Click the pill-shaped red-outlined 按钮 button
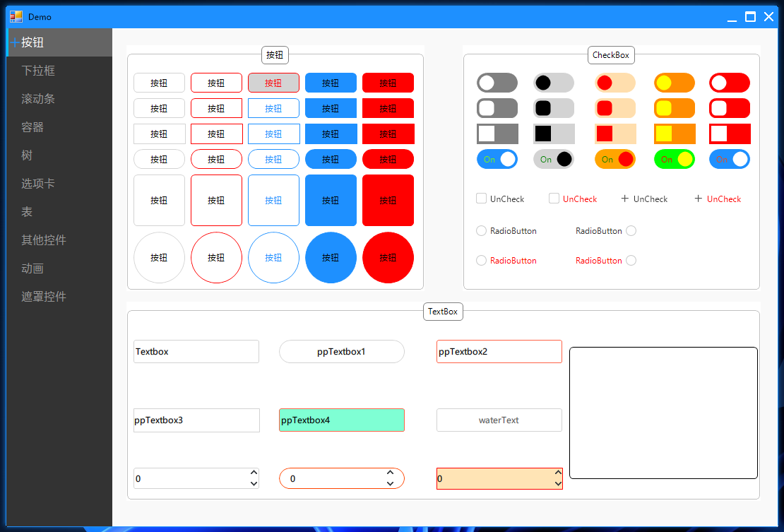 click(217, 159)
